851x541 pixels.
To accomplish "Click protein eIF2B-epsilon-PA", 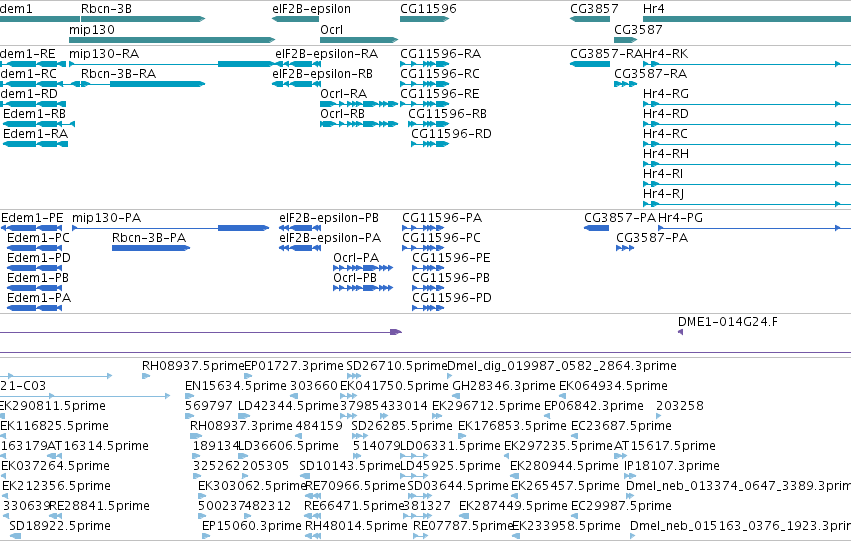I will [330, 238].
